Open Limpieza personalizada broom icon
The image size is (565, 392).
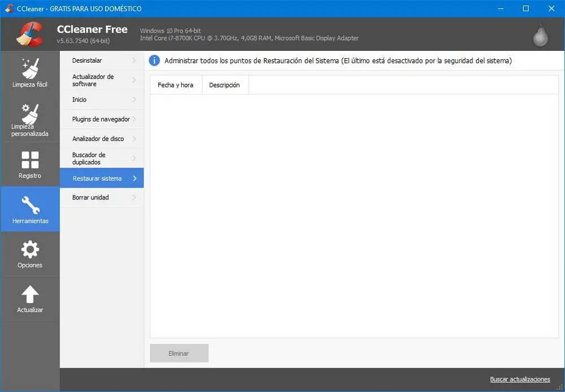pyautogui.click(x=31, y=114)
